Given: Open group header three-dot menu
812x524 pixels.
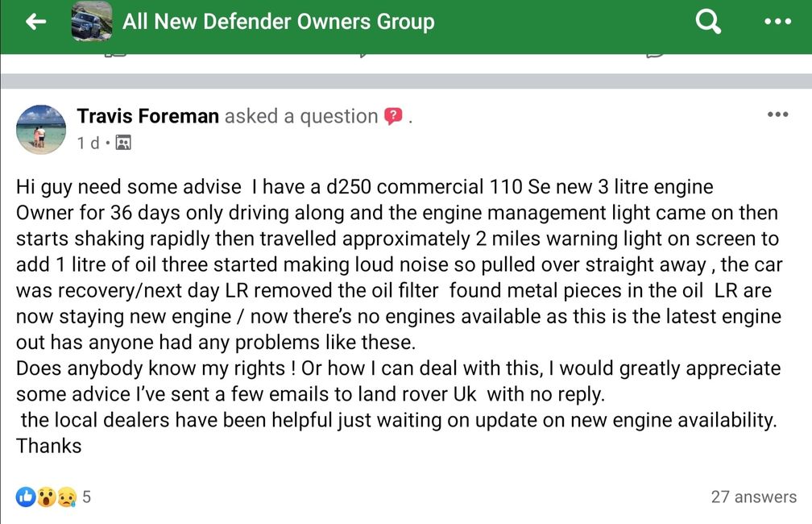Looking at the screenshot, I should click(778, 22).
